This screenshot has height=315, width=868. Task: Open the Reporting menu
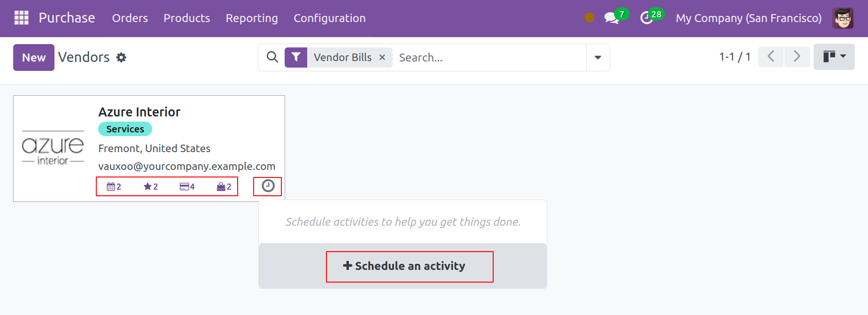pos(252,18)
